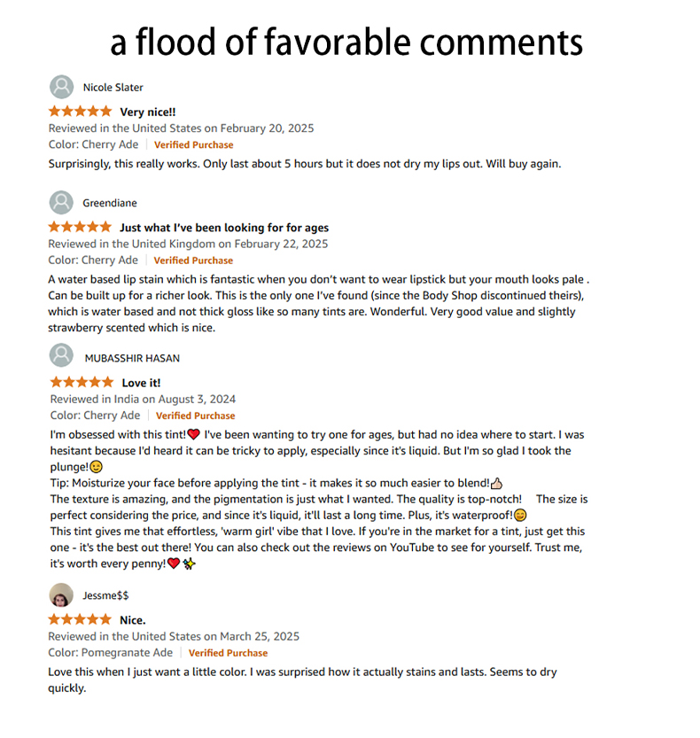This screenshot has width=700, height=738.
Task: Click the Jessme$$ reviewer name
Action: [105, 595]
